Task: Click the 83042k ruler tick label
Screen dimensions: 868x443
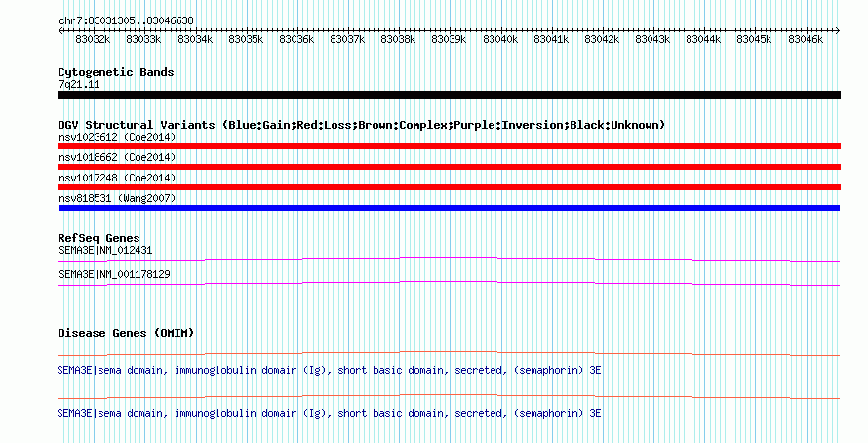Action: click(x=602, y=40)
